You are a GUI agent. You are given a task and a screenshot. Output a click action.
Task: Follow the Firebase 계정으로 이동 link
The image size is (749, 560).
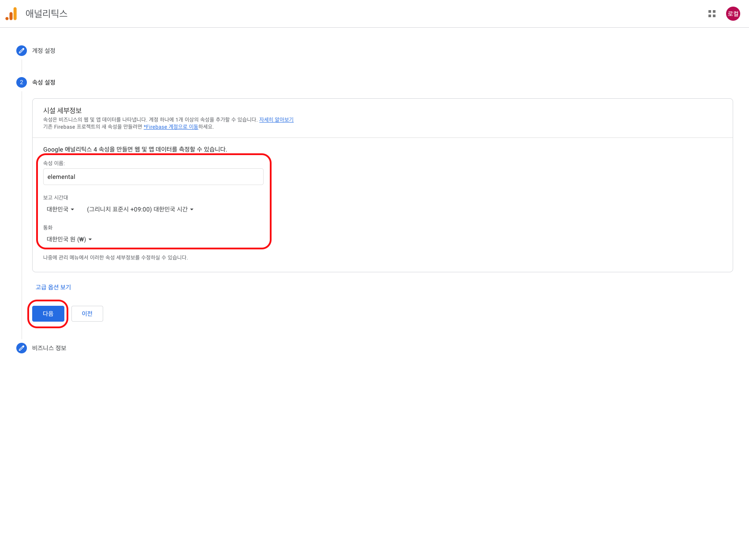pos(171,127)
